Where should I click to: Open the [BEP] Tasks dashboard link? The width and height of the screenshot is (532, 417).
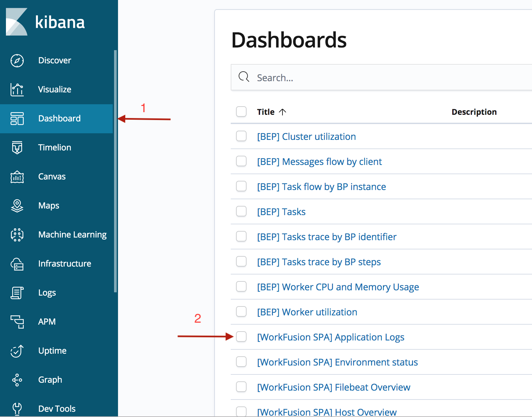click(x=281, y=212)
